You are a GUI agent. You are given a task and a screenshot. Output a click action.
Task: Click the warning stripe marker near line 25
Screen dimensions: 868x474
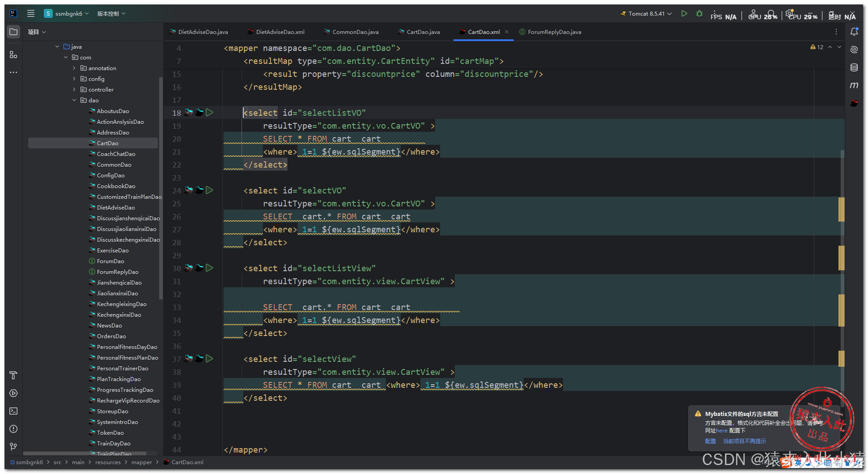(x=842, y=209)
